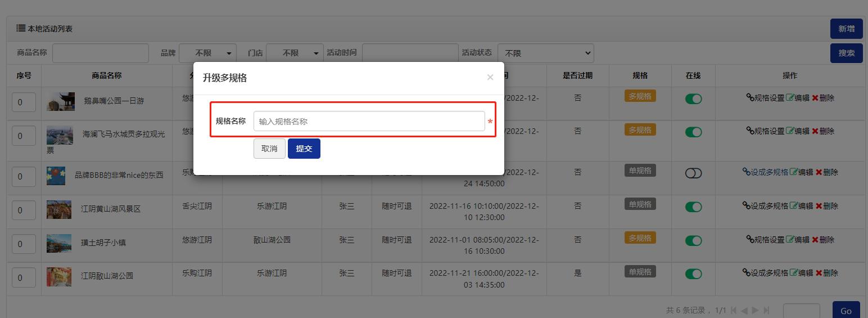
Task: Click 序号 input for 鹅鼻嘴公园一日游
Action: point(24,102)
